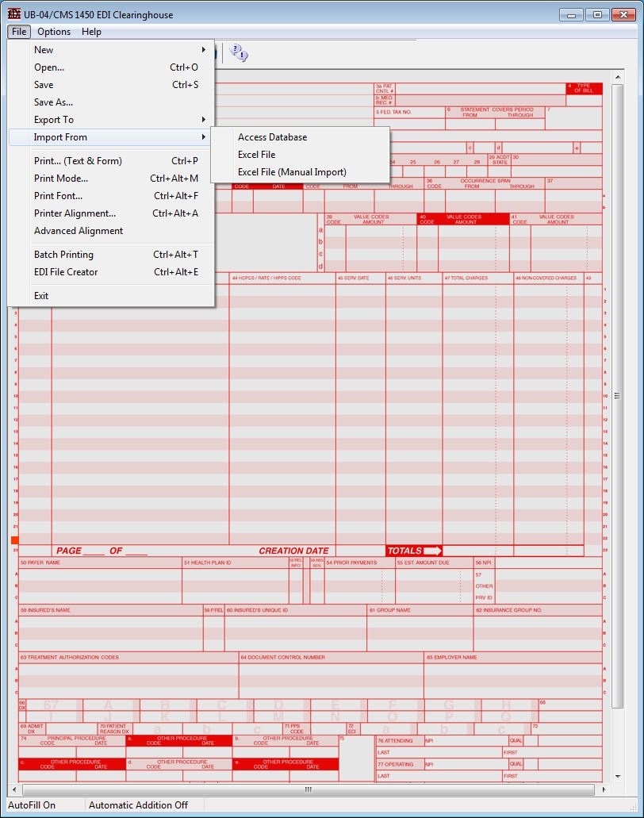Select Excel File (Manual Import)
Image resolution: width=644 pixels, height=818 pixels.
(301, 172)
